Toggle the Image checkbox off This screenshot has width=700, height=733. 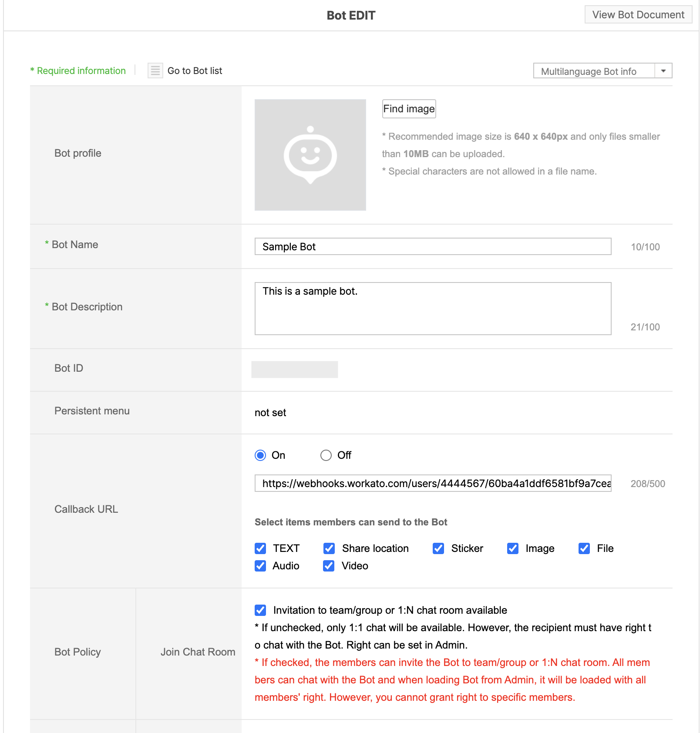(513, 548)
